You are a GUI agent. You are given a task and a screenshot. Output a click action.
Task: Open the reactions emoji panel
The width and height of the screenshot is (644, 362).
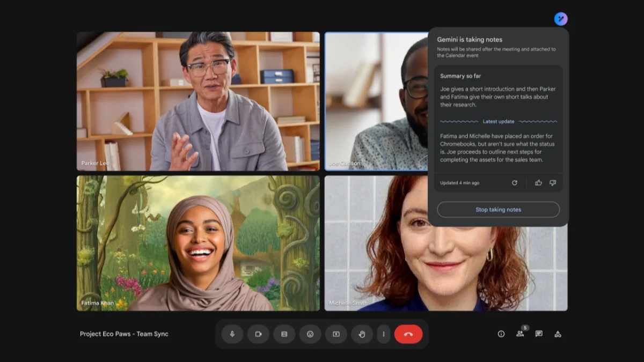(x=310, y=334)
